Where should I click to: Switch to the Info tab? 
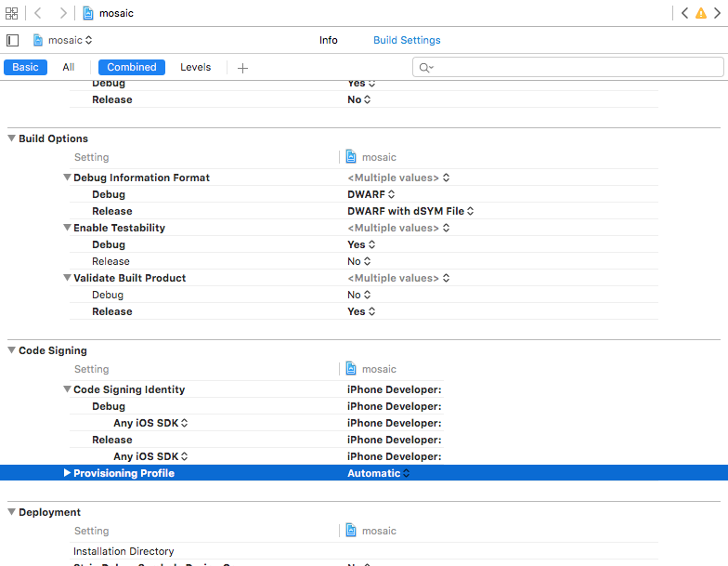(329, 41)
